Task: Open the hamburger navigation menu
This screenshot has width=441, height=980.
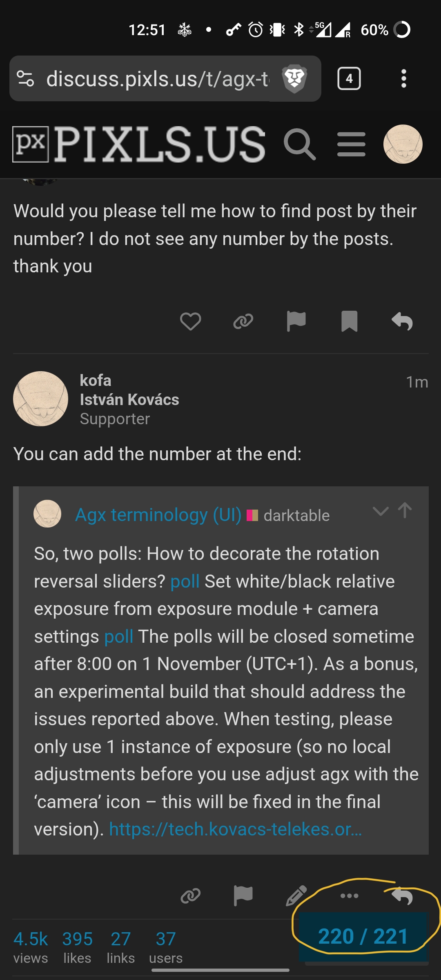Action: [351, 144]
